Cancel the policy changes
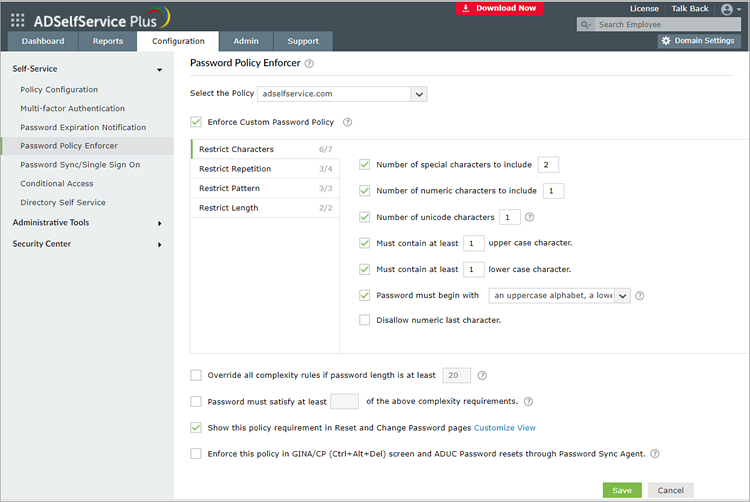 coord(671,490)
